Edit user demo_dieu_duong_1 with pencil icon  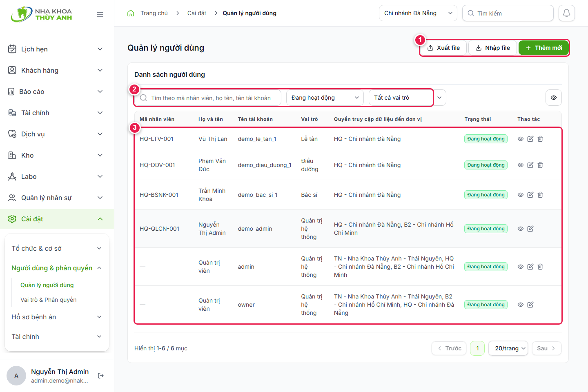click(530, 165)
